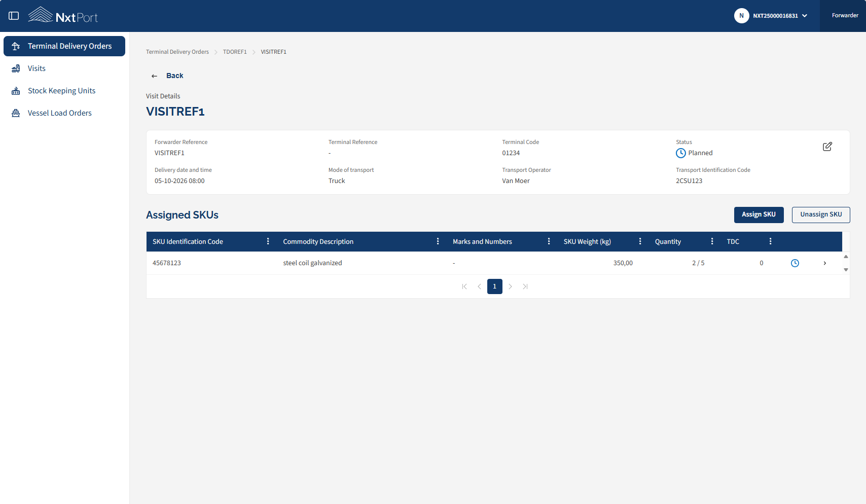This screenshot has width=866, height=504.
Task: Expand account dropdown NXT25000016831
Action: [x=805, y=16]
